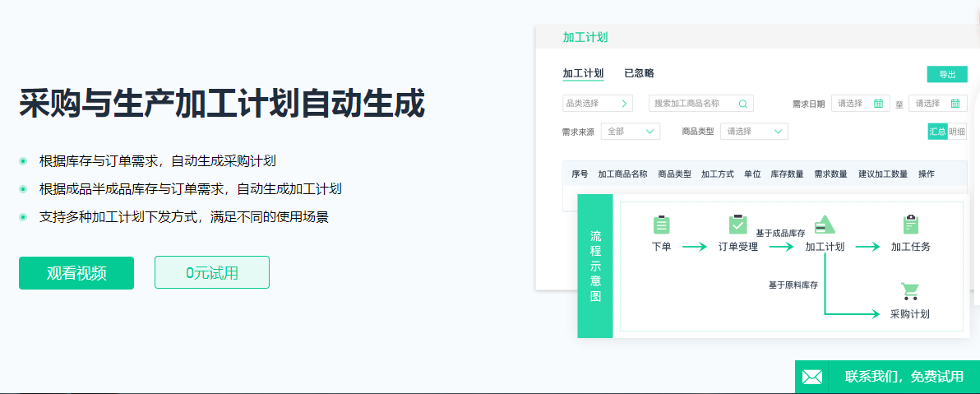This screenshot has height=394, width=980.
Task: Expand the 商品类型 请选择 dropdown
Action: [x=754, y=132]
